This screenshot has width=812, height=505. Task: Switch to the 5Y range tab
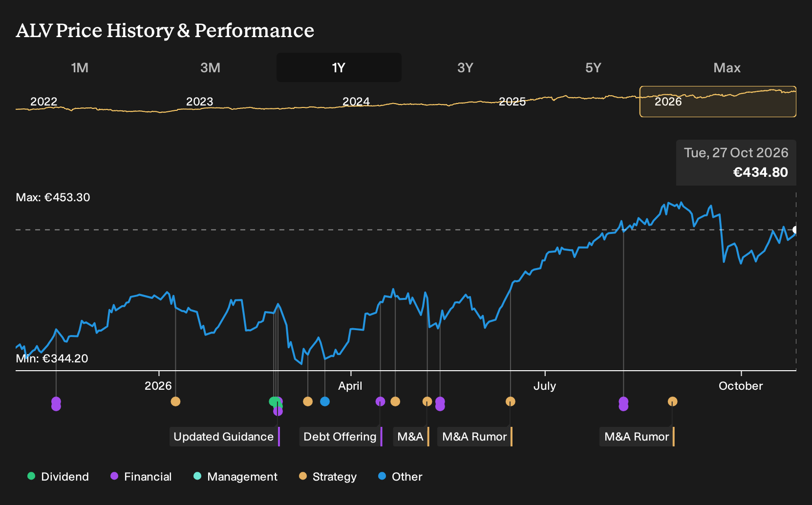coord(593,67)
